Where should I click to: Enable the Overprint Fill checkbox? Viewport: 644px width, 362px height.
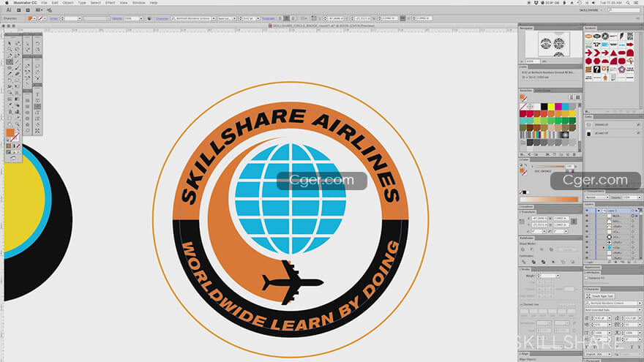tap(586, 278)
